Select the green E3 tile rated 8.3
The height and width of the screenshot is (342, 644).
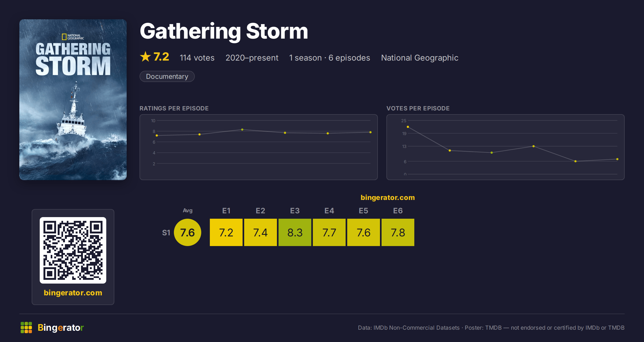click(295, 232)
